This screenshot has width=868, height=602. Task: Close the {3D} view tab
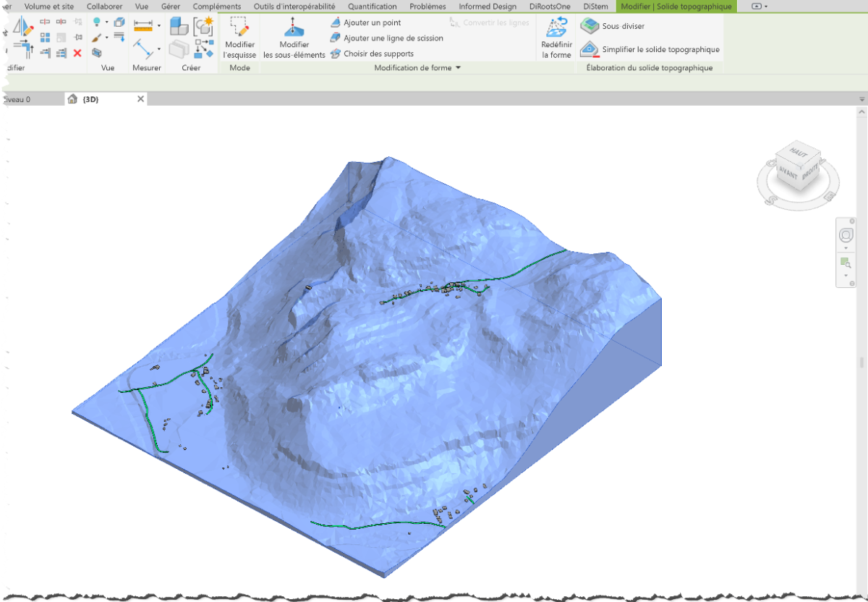click(140, 99)
